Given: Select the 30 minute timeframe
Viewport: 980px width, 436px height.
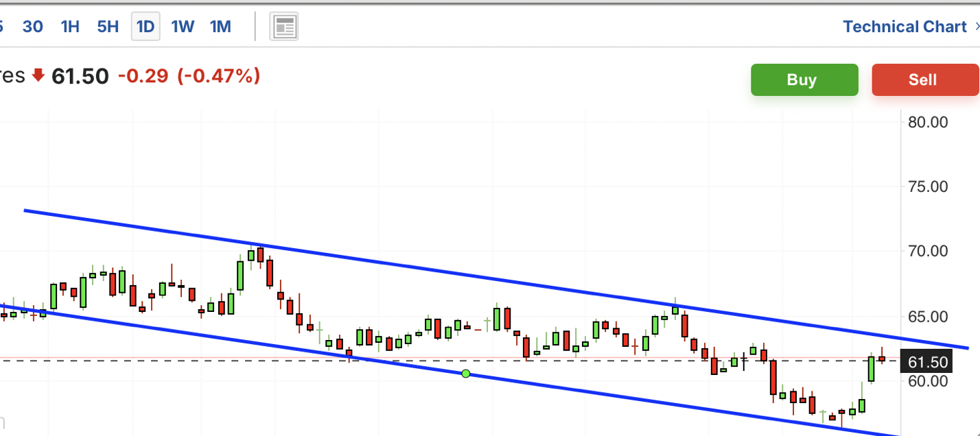Looking at the screenshot, I should (33, 27).
